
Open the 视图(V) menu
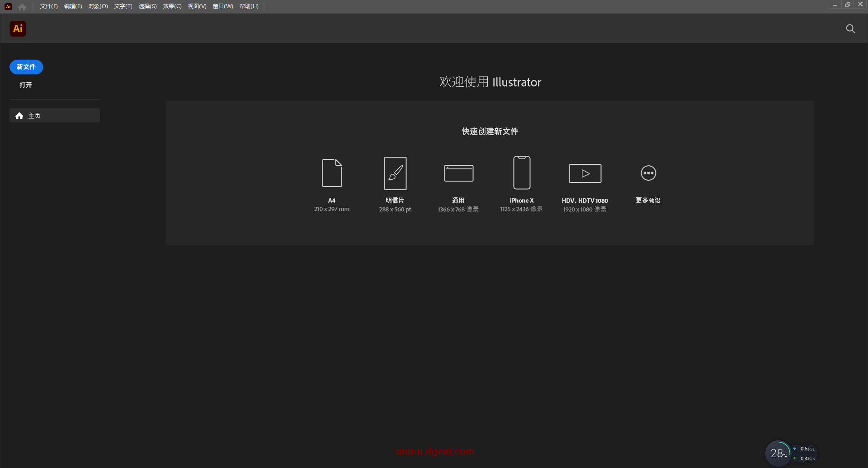tap(197, 6)
